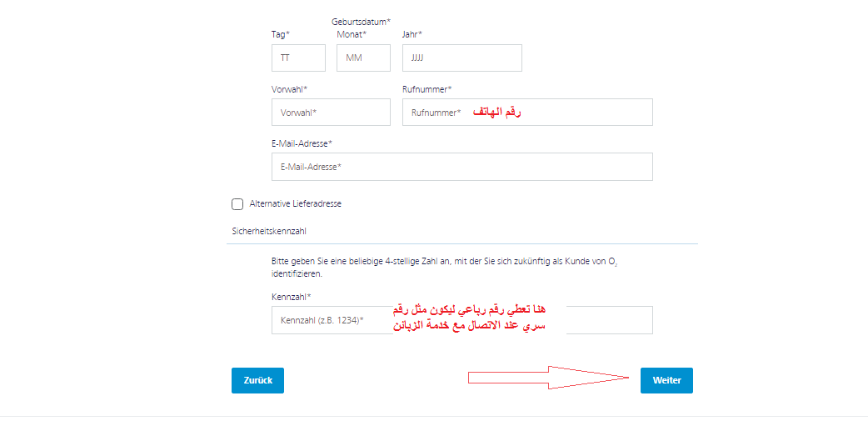
Task: Click into the Jahr JJJJ field
Action: (461, 58)
